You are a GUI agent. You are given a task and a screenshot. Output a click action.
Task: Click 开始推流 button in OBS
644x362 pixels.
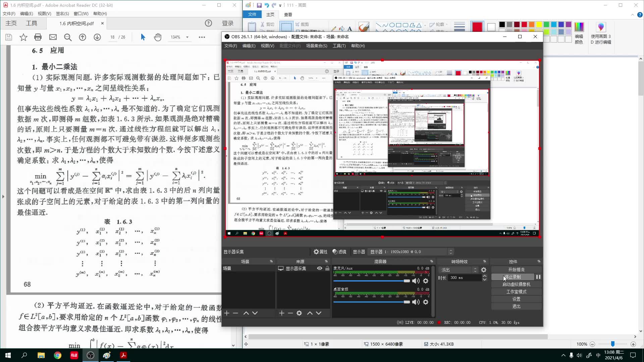point(516,269)
